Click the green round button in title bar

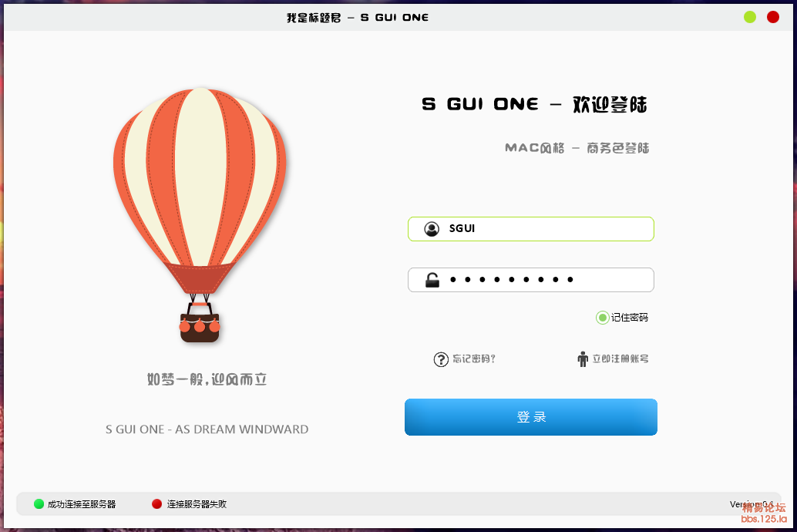click(x=750, y=17)
